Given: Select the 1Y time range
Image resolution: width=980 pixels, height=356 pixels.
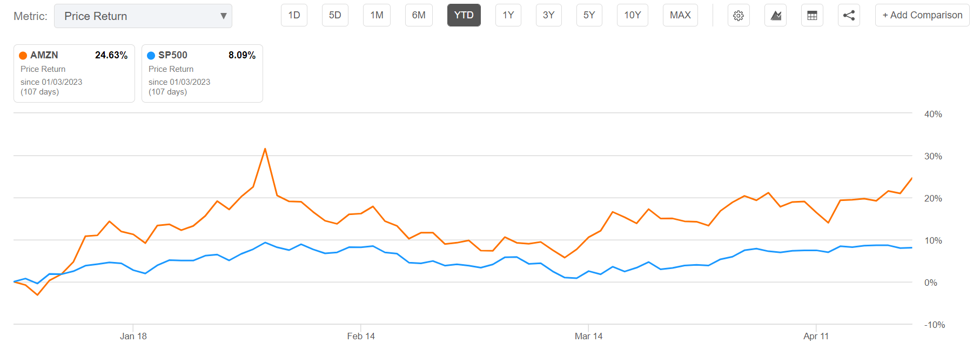Looking at the screenshot, I should pyautogui.click(x=508, y=15).
